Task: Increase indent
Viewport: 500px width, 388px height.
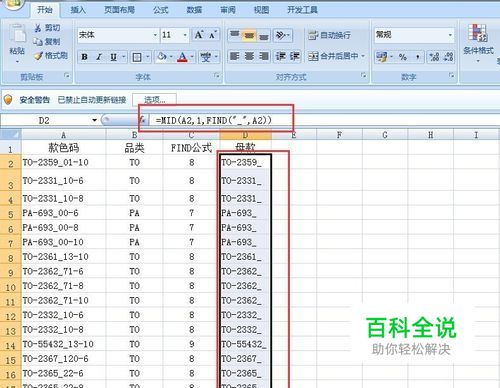Action: [x=295, y=56]
